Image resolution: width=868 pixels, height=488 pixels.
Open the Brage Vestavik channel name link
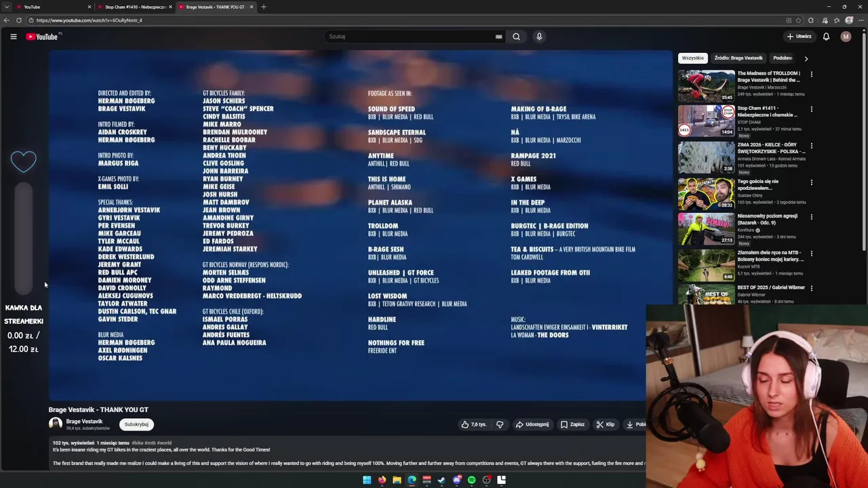tap(84, 421)
